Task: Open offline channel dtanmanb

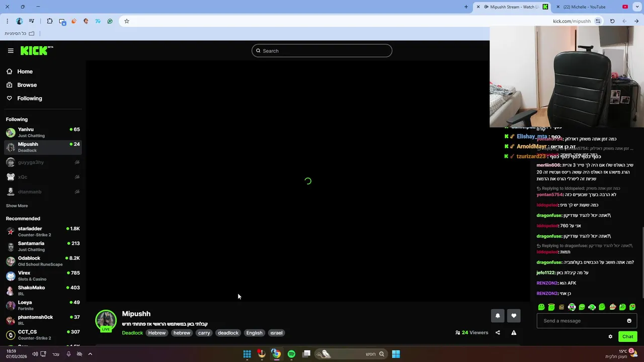Action: pyautogui.click(x=43, y=192)
